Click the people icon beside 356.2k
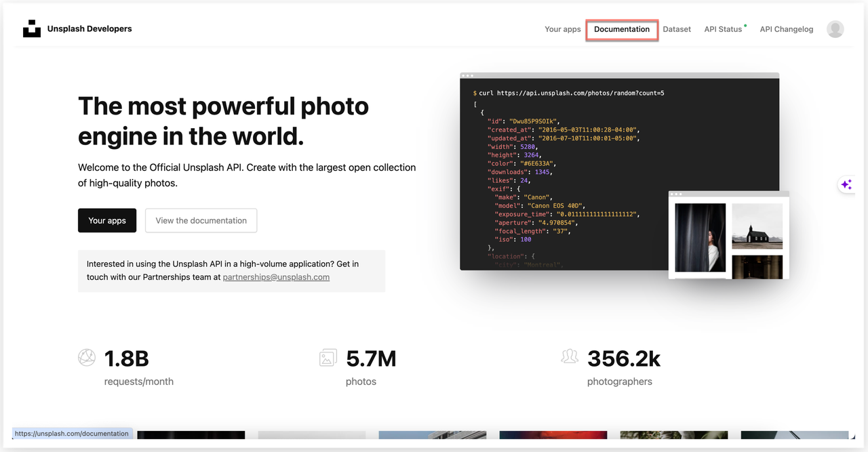Image resolution: width=868 pixels, height=452 pixels. pyautogui.click(x=570, y=356)
